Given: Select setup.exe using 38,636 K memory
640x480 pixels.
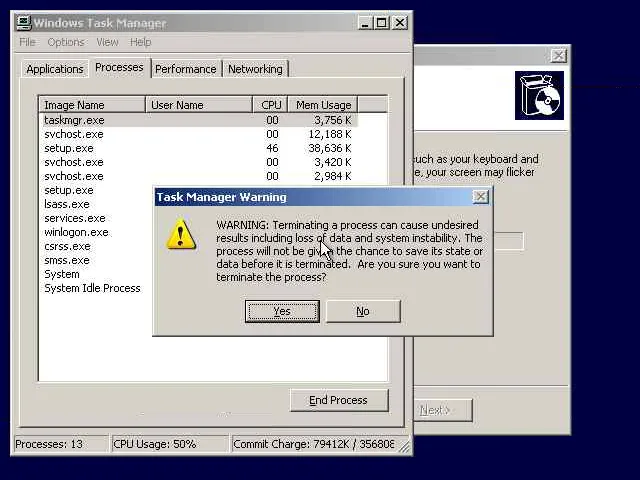Looking at the screenshot, I should tap(199, 148).
